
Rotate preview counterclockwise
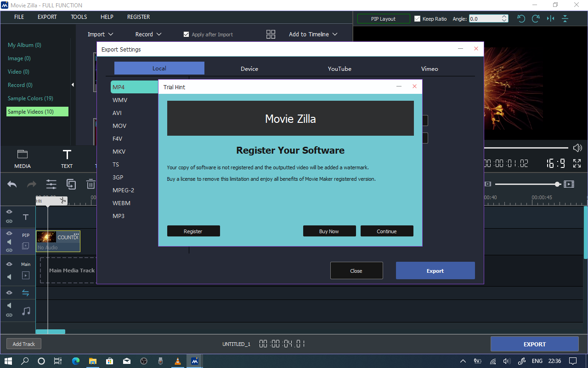(x=521, y=19)
